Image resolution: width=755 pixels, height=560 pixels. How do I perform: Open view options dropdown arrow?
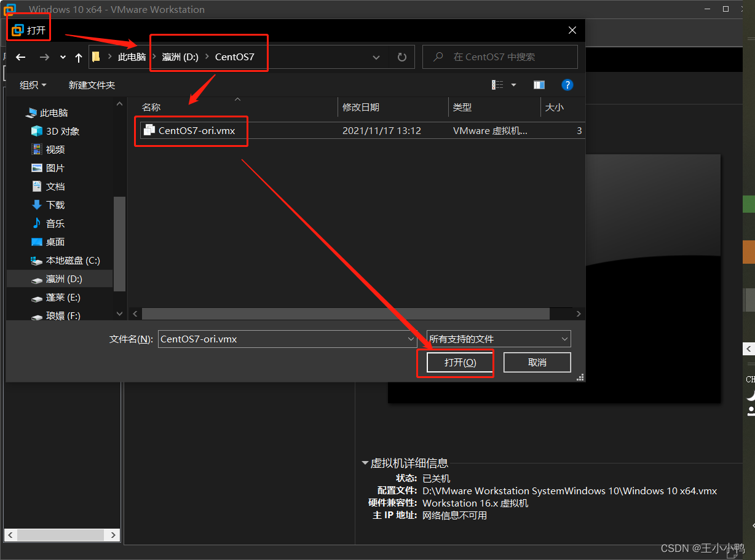click(x=513, y=85)
